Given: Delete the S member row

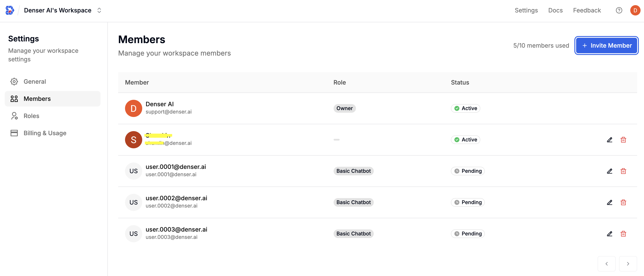Looking at the screenshot, I should pos(623,140).
